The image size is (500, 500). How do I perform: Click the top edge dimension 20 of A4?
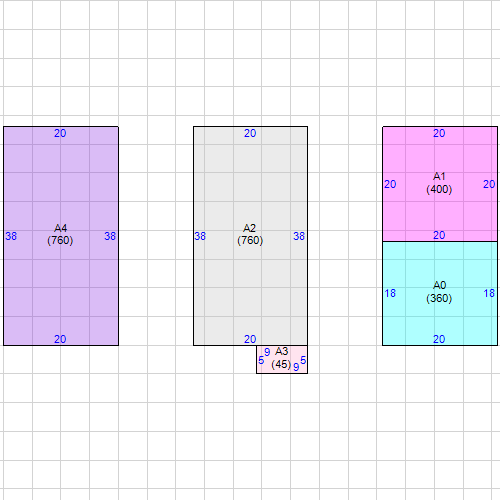pos(60,133)
